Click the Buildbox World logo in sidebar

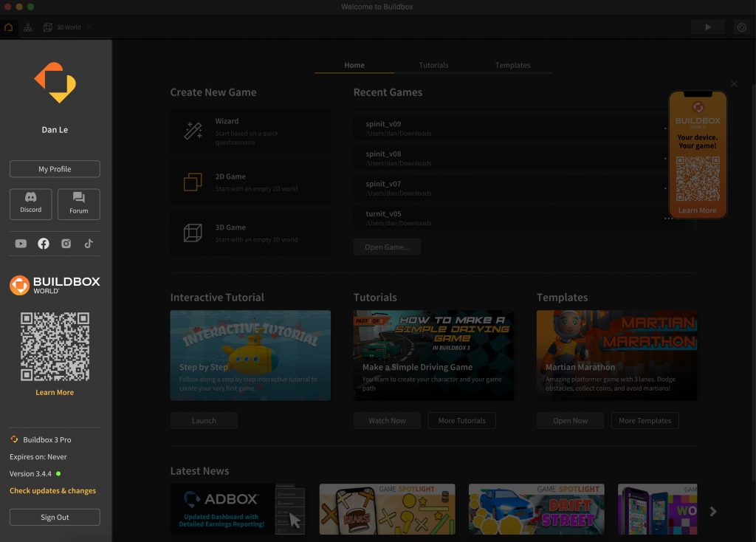coord(55,285)
